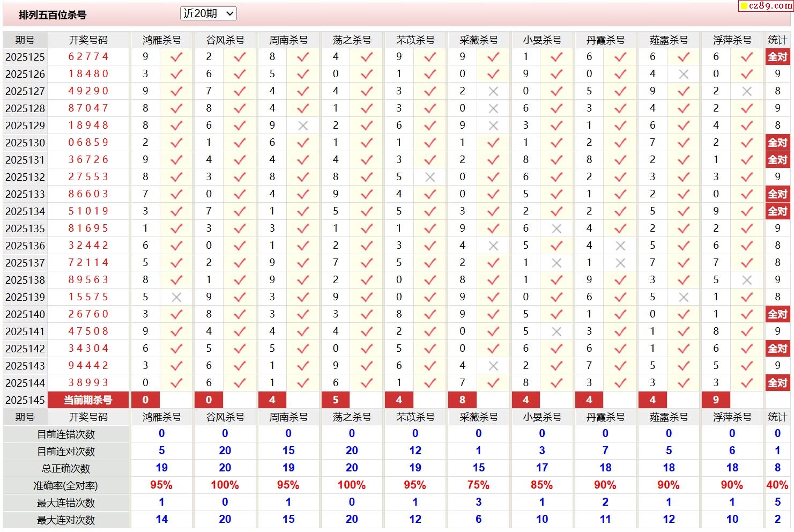The width and height of the screenshot is (794, 532).
Task: Click the winning number 8 6 6 0 3
Action: 88,194
